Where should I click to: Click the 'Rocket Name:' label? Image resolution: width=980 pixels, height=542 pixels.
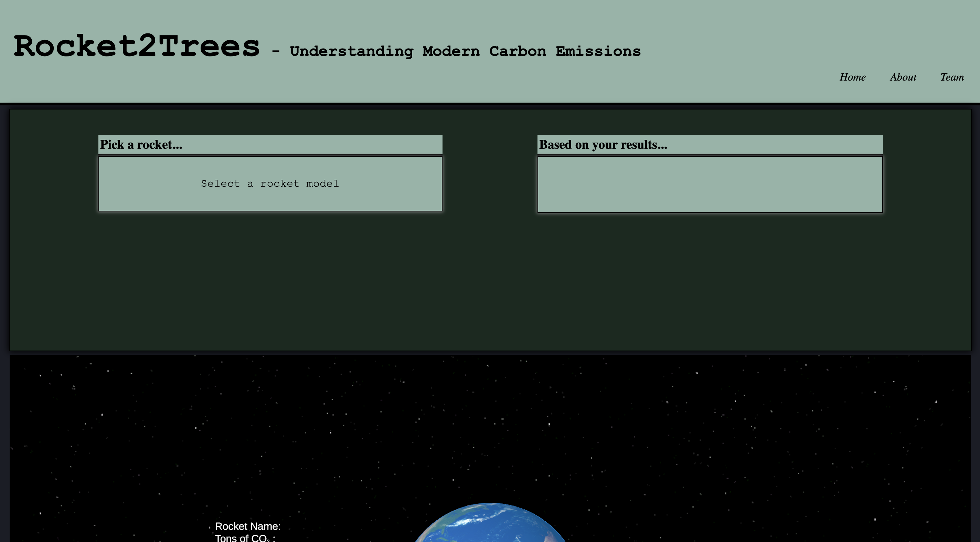coord(248,527)
